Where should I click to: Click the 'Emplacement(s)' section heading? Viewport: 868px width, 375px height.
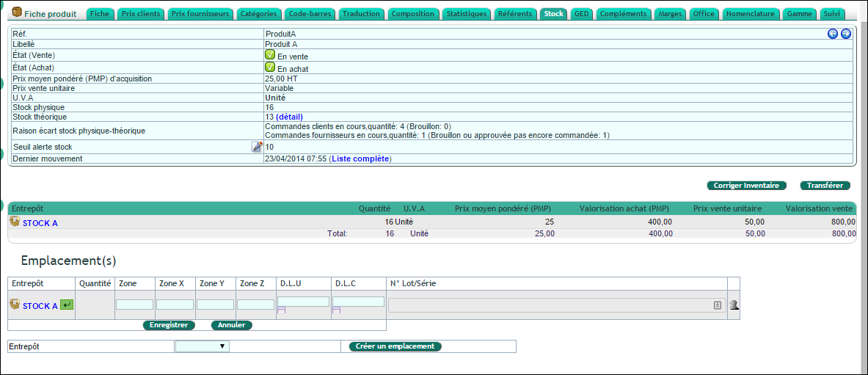tap(69, 261)
